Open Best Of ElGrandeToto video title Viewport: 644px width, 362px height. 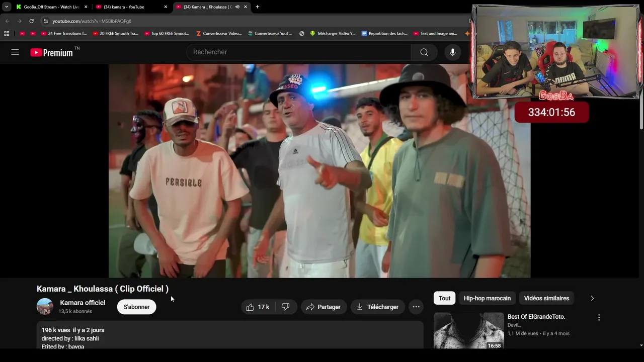(x=536, y=317)
